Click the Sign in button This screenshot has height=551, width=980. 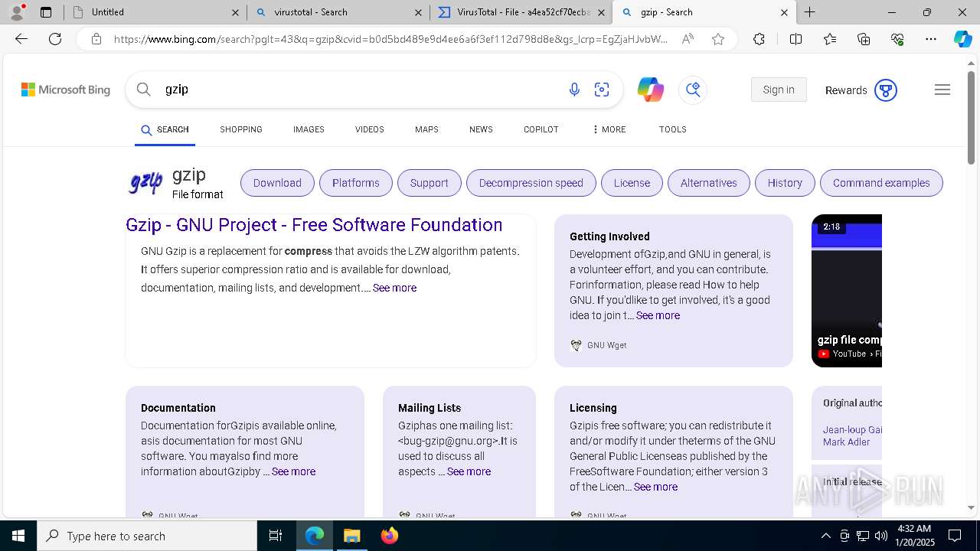pos(779,90)
